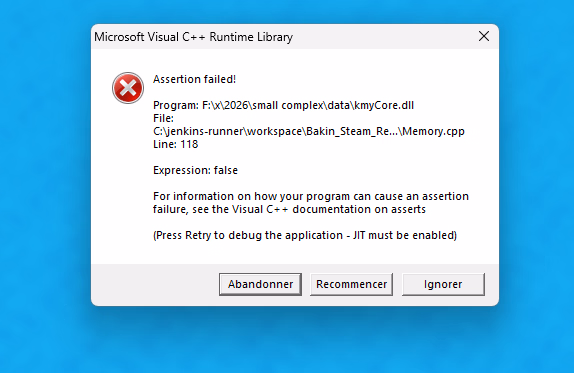The image size is (574, 373).
Task: Click the blank white area below the error icon
Action: pyautogui.click(x=123, y=183)
